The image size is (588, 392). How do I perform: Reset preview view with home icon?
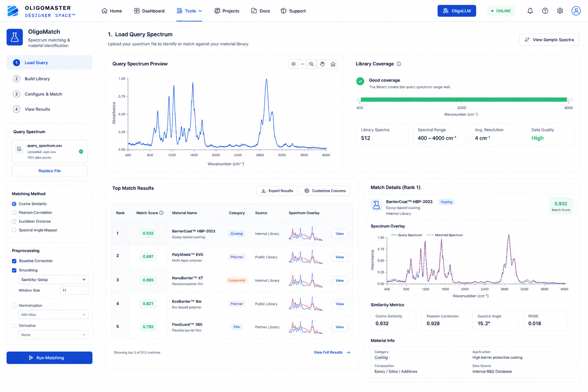point(333,64)
